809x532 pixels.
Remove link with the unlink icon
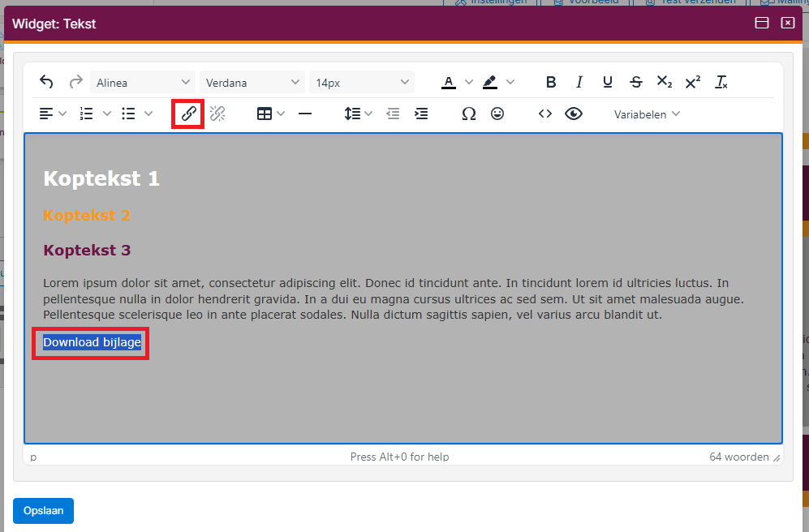(x=217, y=114)
